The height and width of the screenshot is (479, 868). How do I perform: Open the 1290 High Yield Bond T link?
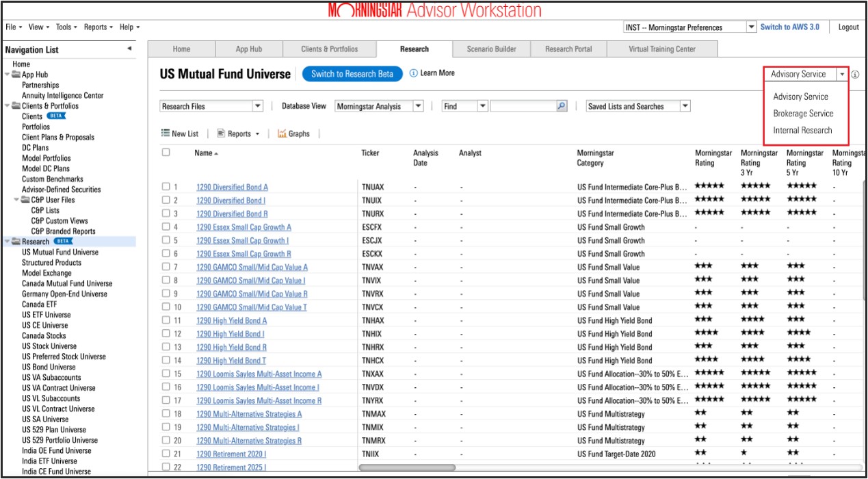point(231,361)
